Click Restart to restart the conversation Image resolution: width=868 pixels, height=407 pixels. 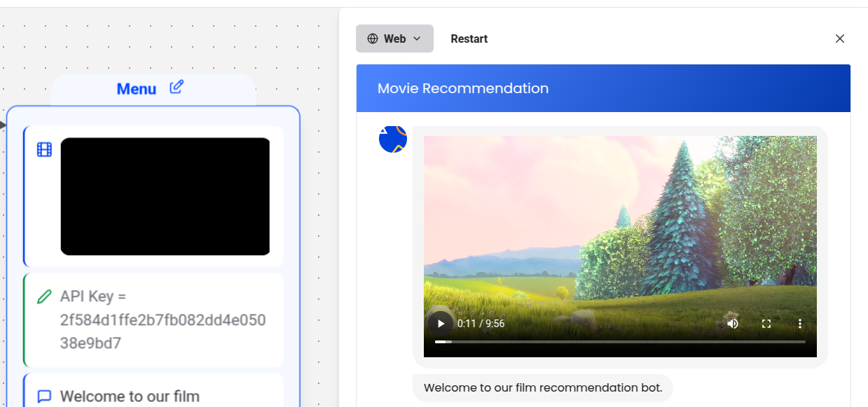(x=469, y=39)
